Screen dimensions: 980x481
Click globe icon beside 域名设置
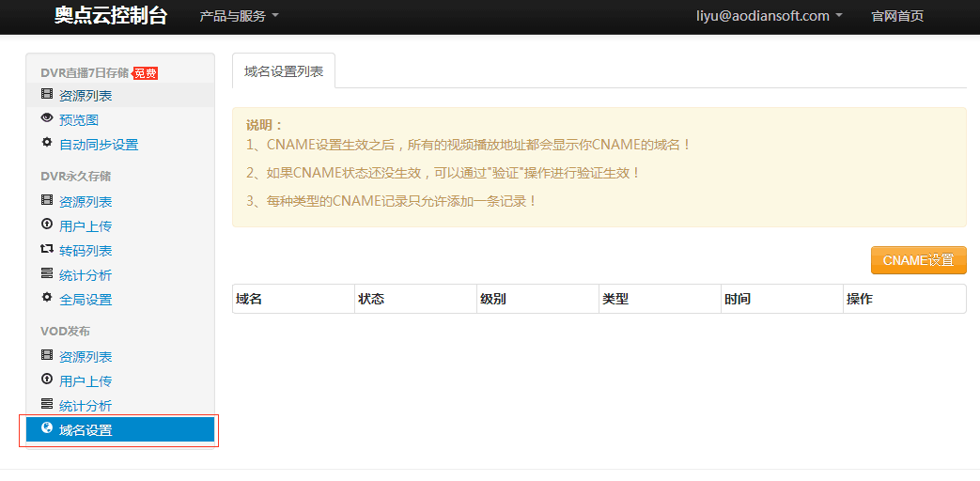click(x=47, y=427)
